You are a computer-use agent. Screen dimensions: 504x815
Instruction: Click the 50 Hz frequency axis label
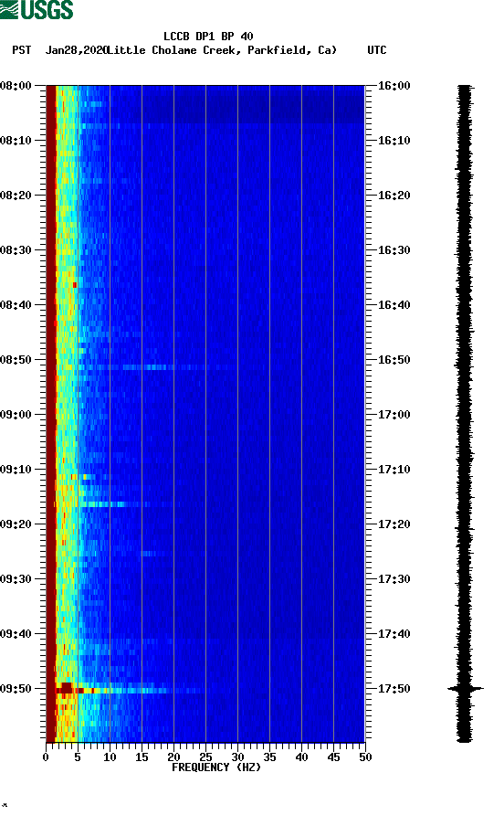pyautogui.click(x=365, y=757)
